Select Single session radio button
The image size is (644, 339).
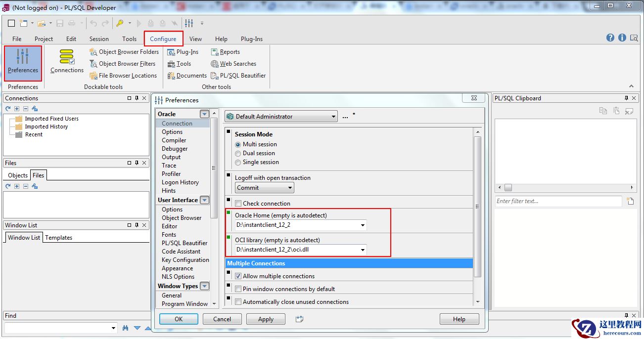(x=238, y=162)
